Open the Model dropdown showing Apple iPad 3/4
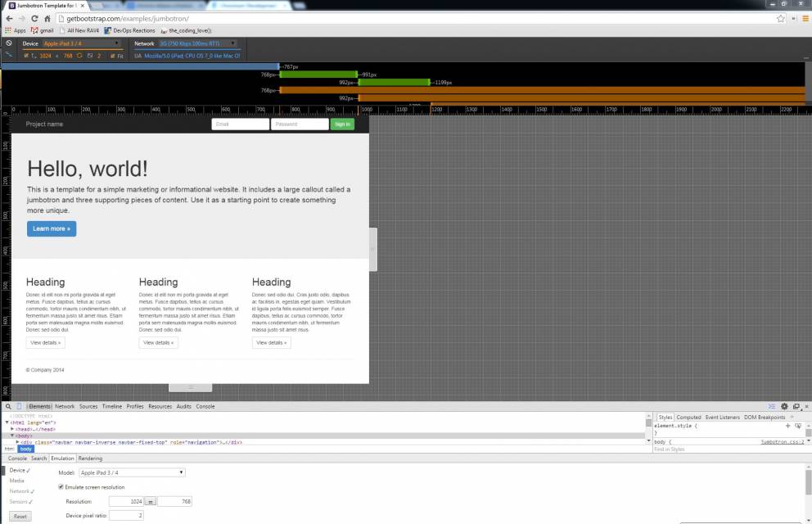Image resolution: width=812 pixels, height=524 pixels. point(131,472)
